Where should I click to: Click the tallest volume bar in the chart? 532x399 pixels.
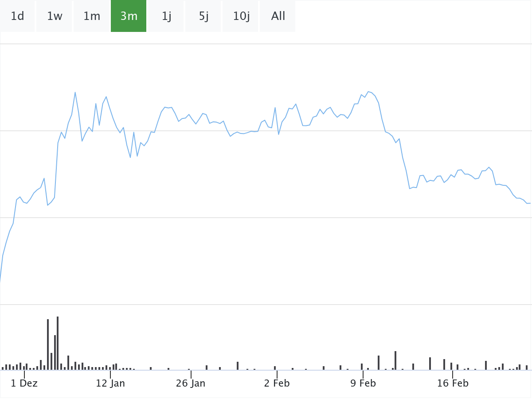(58, 343)
